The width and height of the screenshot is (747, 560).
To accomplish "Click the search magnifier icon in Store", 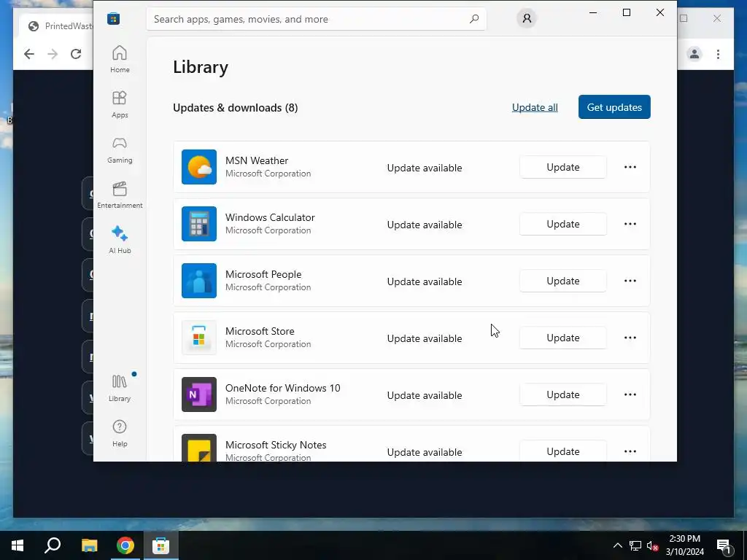I will coord(474,19).
